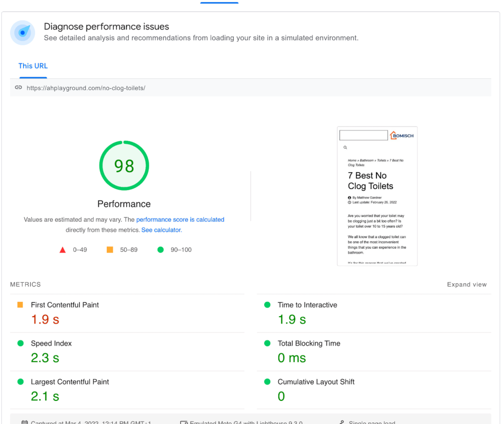Click the First Contentful Paint metric label
The height and width of the screenshot is (424, 504).
point(65,305)
